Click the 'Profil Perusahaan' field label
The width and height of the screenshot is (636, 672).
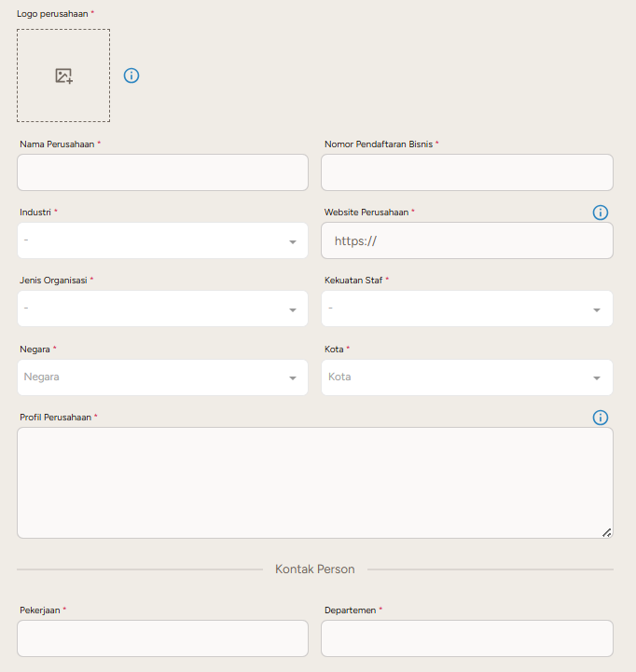click(55, 418)
